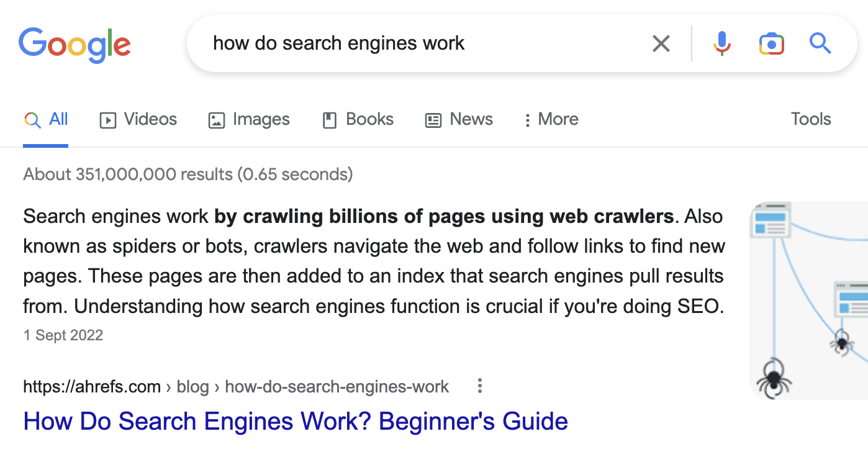Expand the Tools options
Image resolution: width=868 pixels, height=462 pixels.
click(x=810, y=119)
